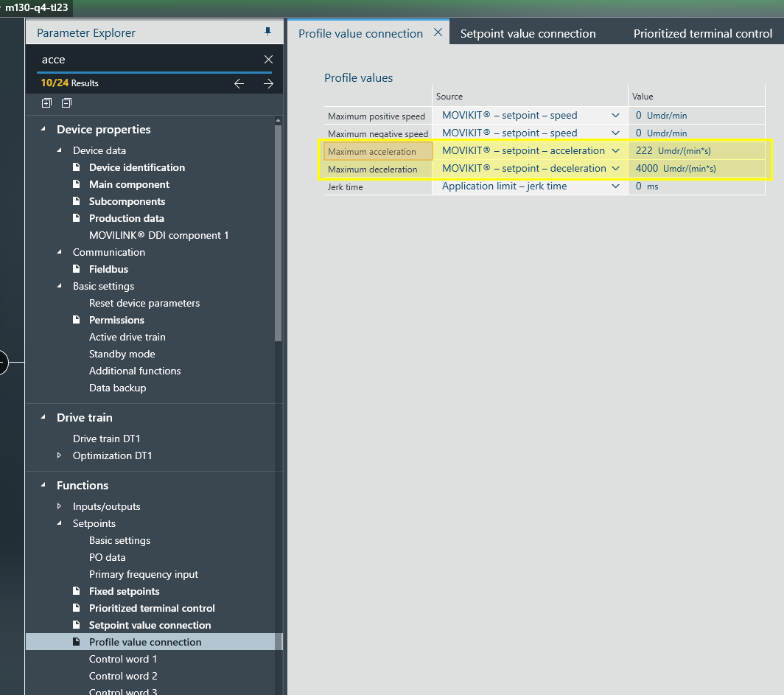The width and height of the screenshot is (784, 695).
Task: Click the page icon beside Profile value connection
Action: point(77,641)
